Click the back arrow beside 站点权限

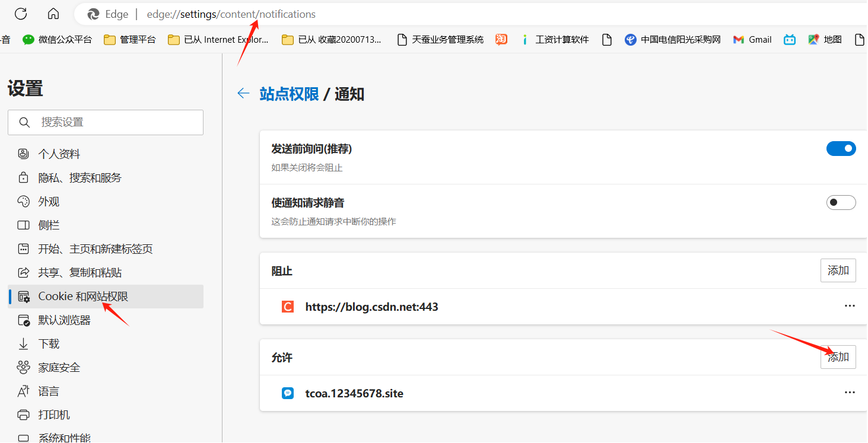(243, 93)
